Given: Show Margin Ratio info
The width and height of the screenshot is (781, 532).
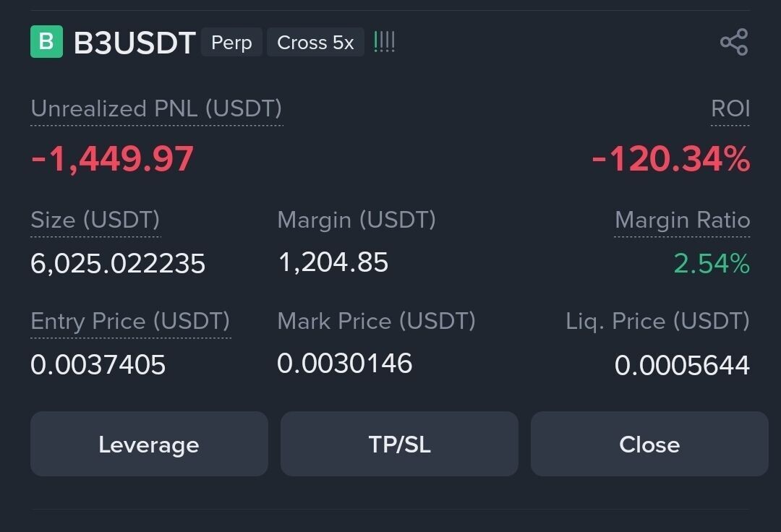Looking at the screenshot, I should [682, 220].
